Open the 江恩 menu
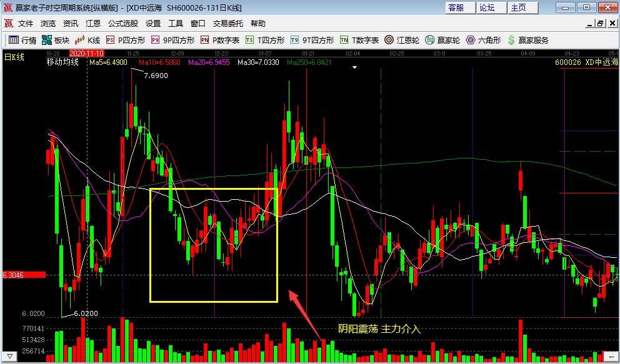620x364 pixels. tap(93, 24)
